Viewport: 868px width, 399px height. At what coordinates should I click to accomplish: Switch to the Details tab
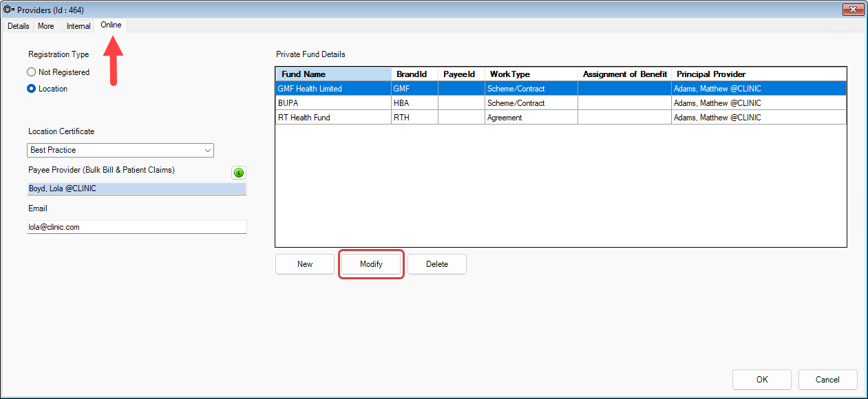click(19, 26)
